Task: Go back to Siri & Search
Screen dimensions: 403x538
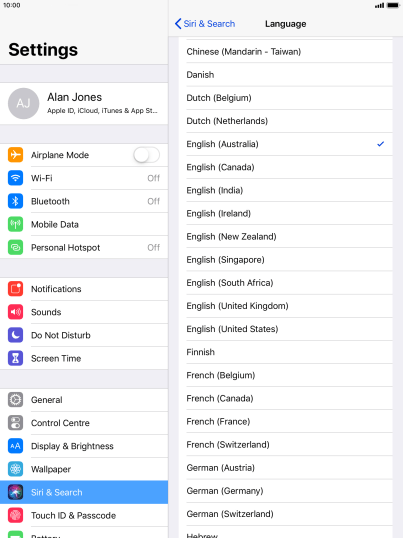Action: tap(205, 24)
